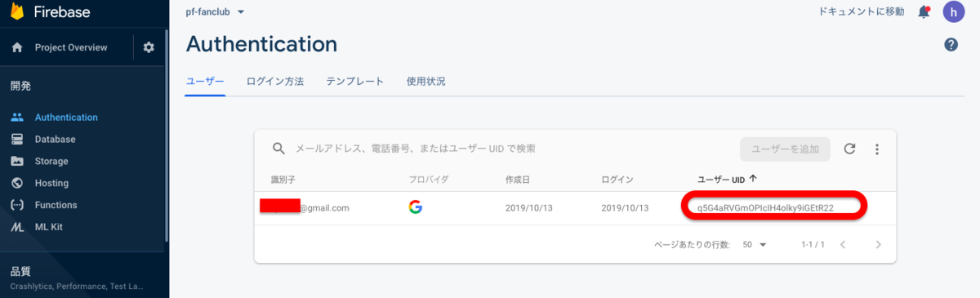Open the help question mark icon
The width and height of the screenshot is (980, 298).
951,45
